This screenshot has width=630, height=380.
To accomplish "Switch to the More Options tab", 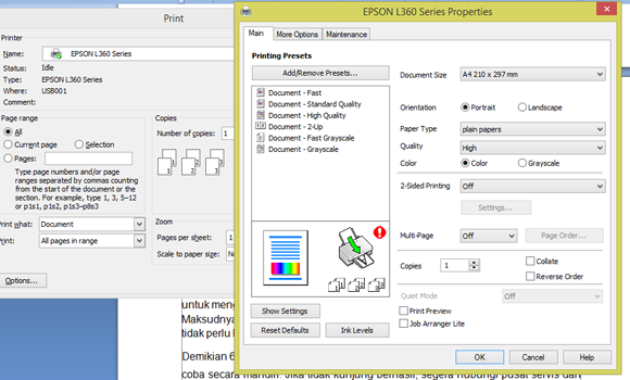I will (x=297, y=34).
